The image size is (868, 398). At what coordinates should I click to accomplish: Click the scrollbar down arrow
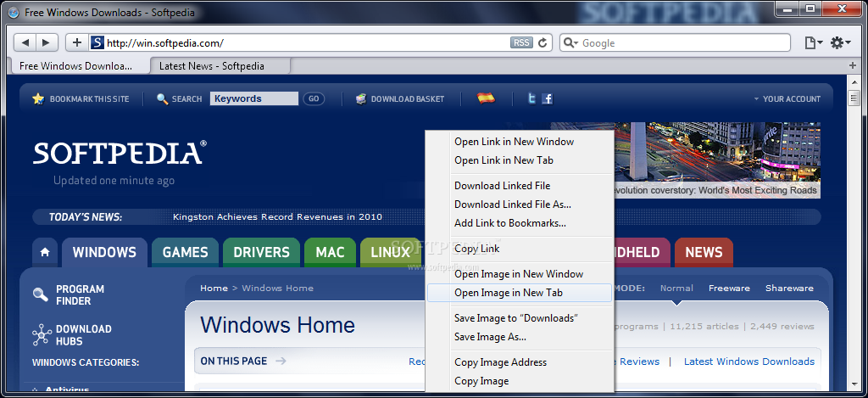(853, 384)
